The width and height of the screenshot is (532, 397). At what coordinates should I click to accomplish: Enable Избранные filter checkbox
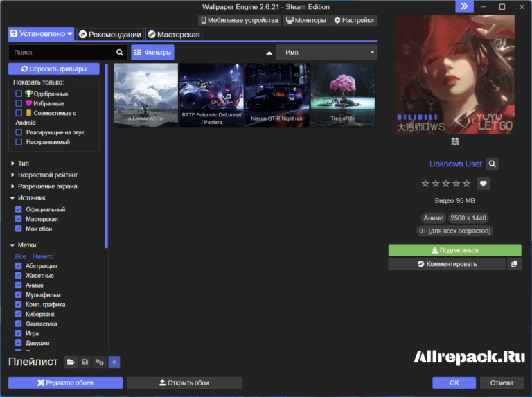tap(19, 103)
